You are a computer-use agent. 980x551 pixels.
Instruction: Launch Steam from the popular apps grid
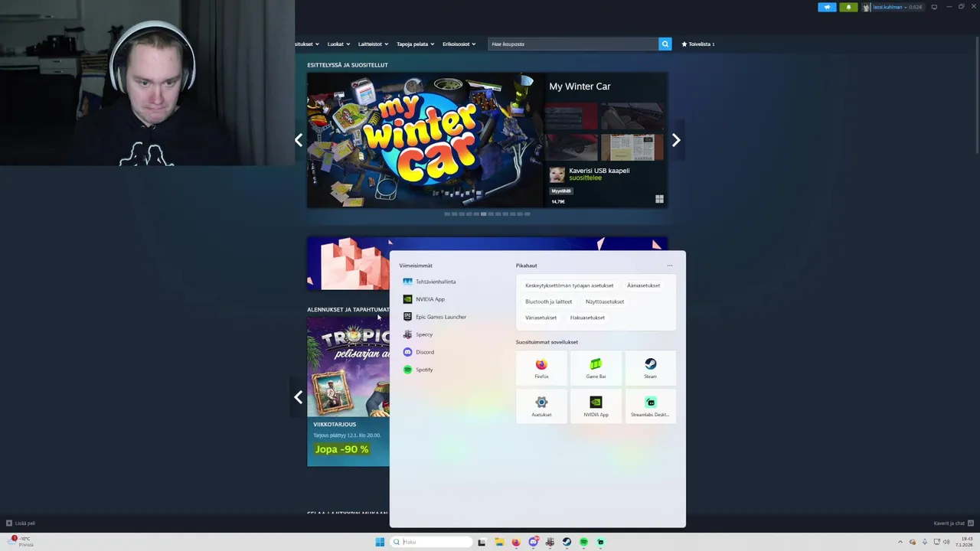650,368
